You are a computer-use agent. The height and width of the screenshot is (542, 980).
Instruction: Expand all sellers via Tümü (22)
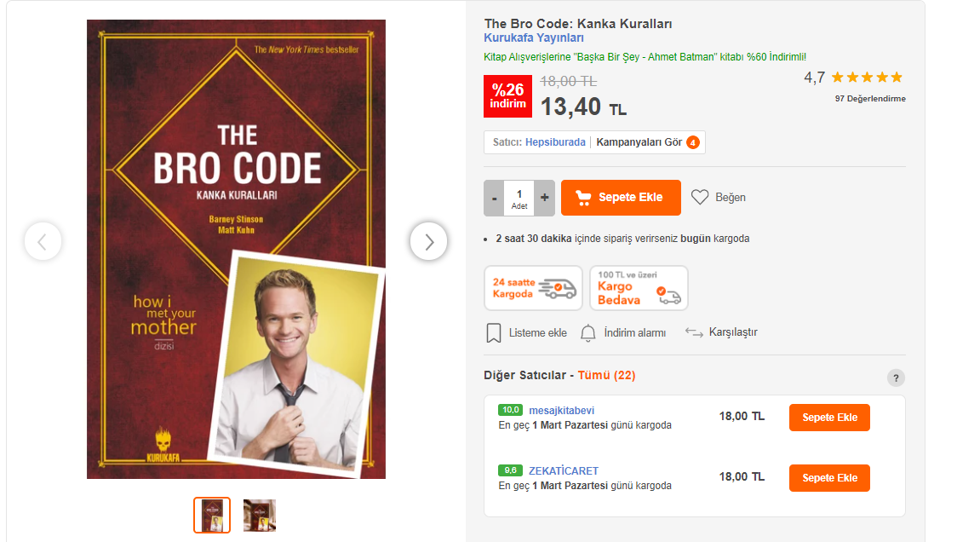606,376
